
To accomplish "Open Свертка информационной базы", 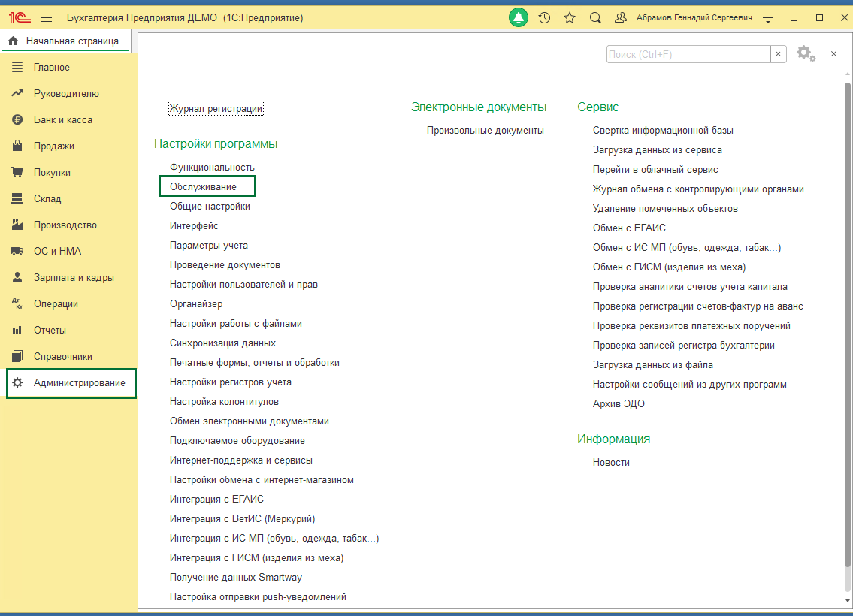I will coord(663,131).
